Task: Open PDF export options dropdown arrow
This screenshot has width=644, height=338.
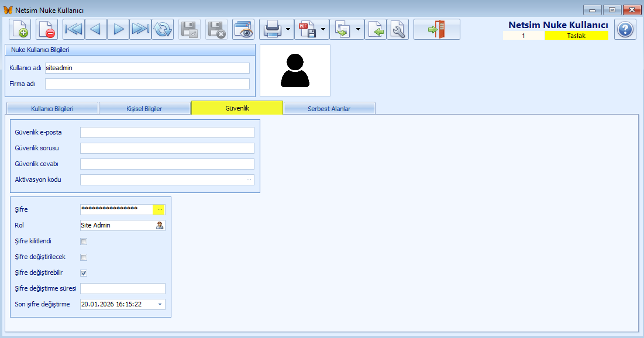Action: 323,29
